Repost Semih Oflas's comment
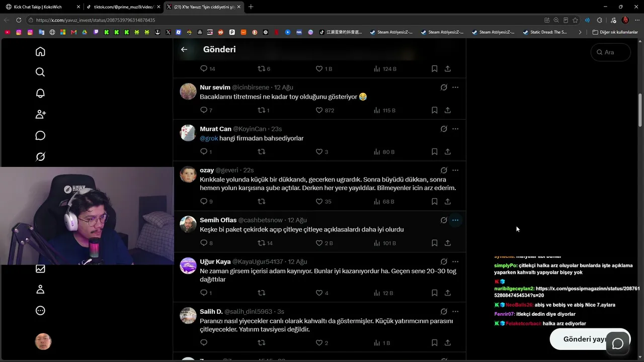This screenshot has height=362, width=644. click(261, 243)
